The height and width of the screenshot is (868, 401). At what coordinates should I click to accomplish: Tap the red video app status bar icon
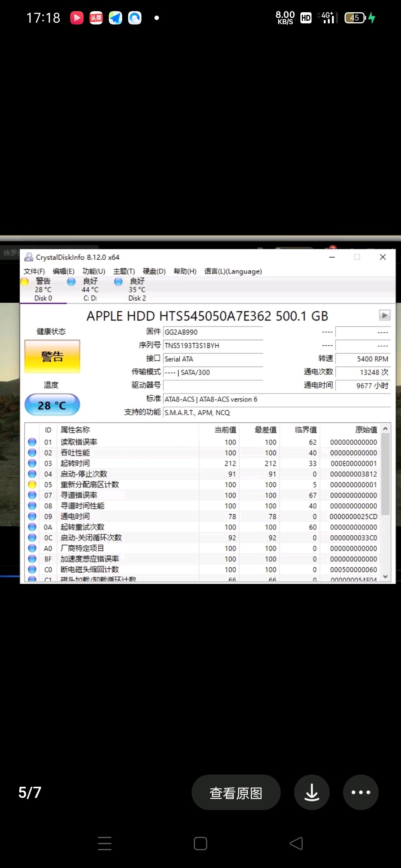77,17
